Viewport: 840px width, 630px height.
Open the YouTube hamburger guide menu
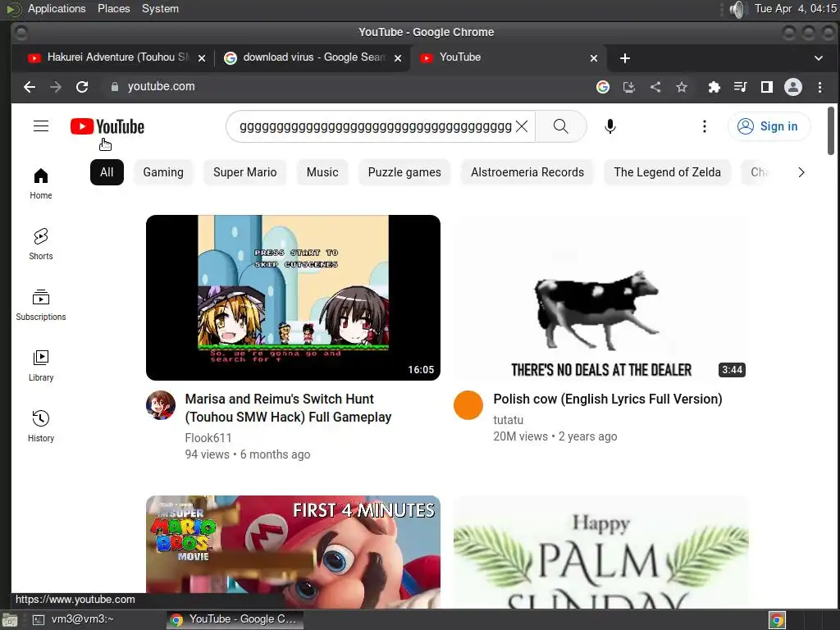click(41, 126)
